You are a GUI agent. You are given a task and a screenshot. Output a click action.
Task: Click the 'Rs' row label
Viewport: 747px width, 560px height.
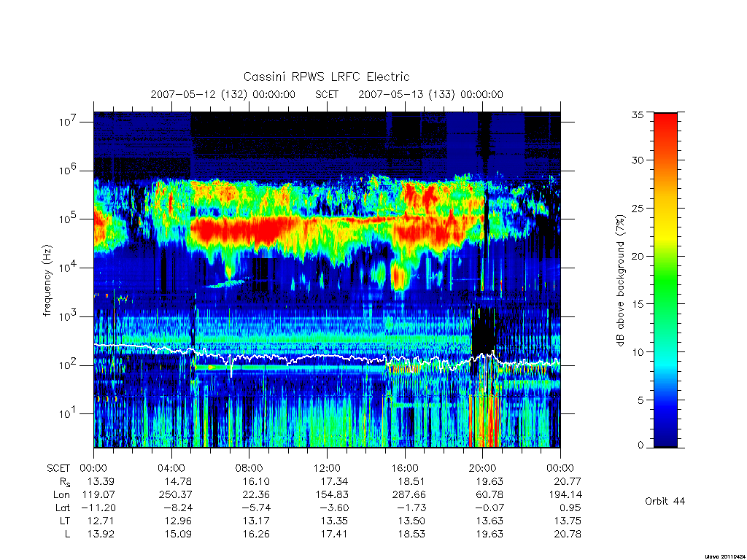click(x=65, y=482)
